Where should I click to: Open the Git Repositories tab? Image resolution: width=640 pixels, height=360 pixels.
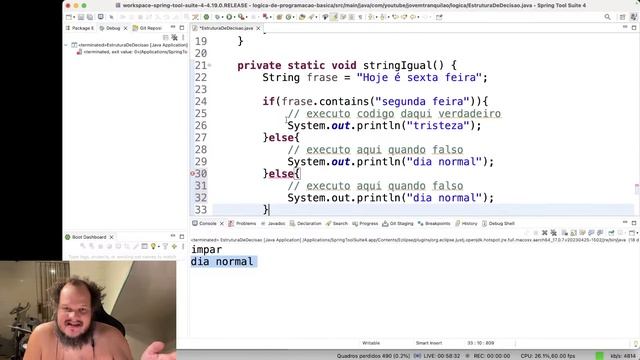tap(147, 28)
